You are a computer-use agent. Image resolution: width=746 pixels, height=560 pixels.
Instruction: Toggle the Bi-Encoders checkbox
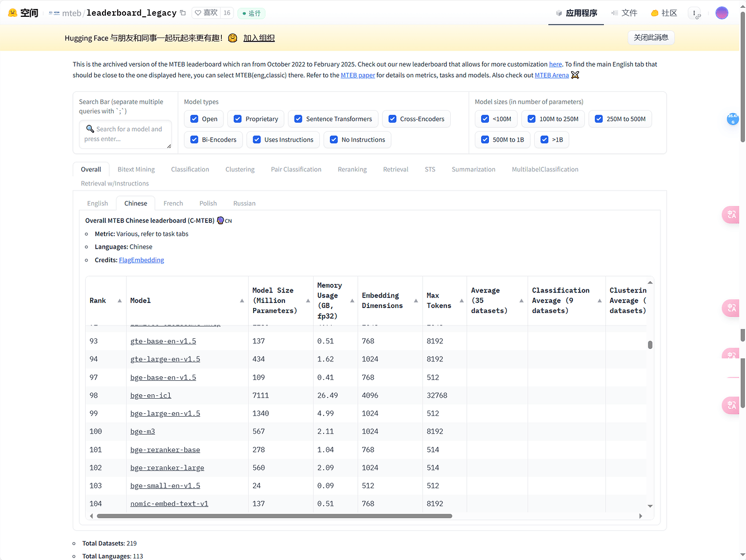pyautogui.click(x=194, y=139)
